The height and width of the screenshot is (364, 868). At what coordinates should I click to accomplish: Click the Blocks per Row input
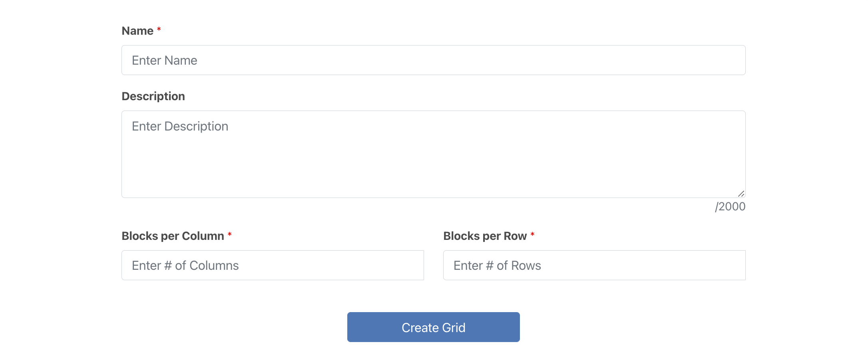click(594, 265)
